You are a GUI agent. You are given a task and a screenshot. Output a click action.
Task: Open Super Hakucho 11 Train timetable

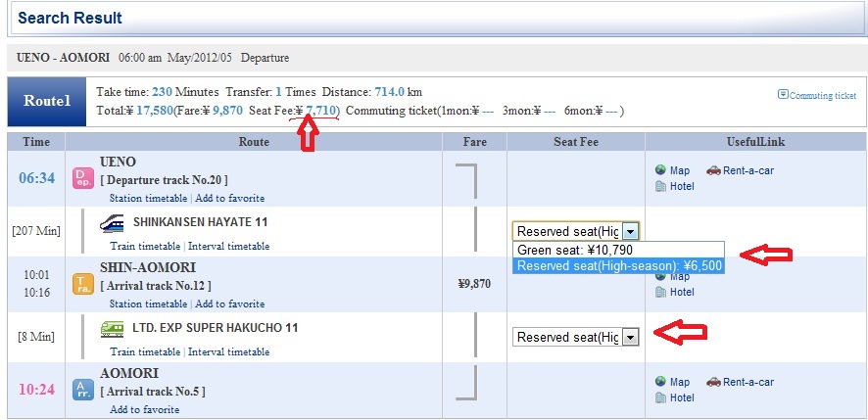(145, 351)
